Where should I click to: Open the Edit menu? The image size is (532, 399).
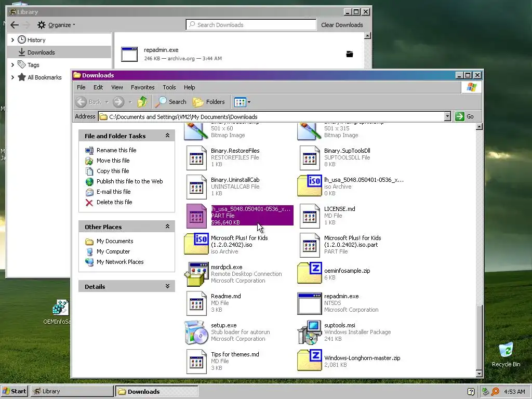pyautogui.click(x=98, y=87)
